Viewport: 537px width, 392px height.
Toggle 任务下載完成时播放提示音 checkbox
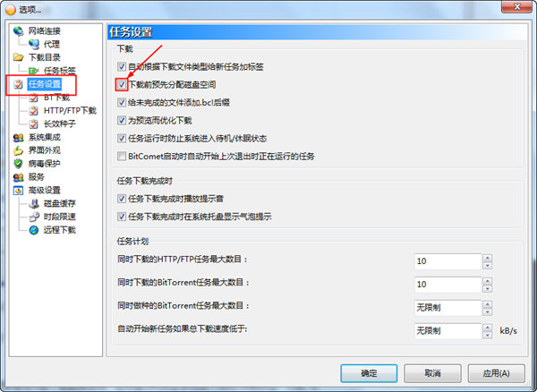coord(122,199)
